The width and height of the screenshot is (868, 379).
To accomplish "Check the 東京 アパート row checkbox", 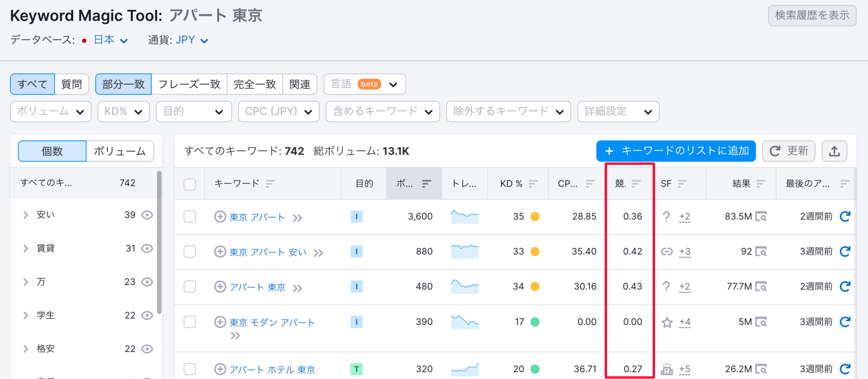I will pos(189,216).
